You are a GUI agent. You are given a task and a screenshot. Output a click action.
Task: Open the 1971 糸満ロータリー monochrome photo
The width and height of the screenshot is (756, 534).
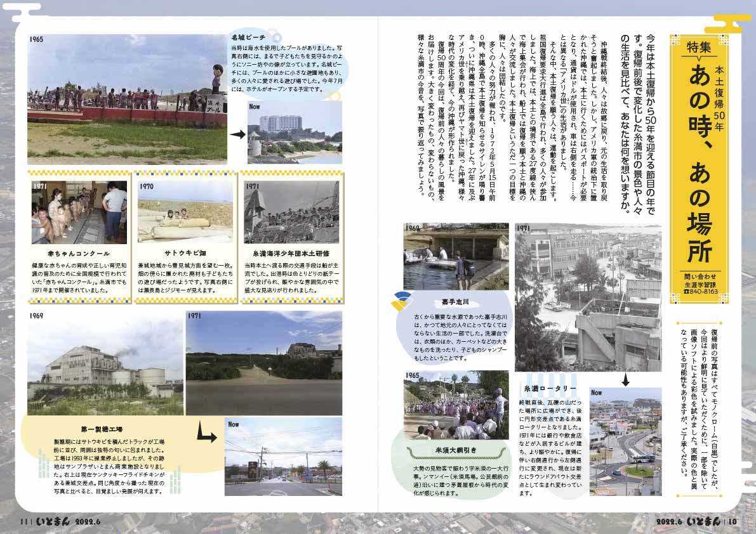click(x=588, y=297)
